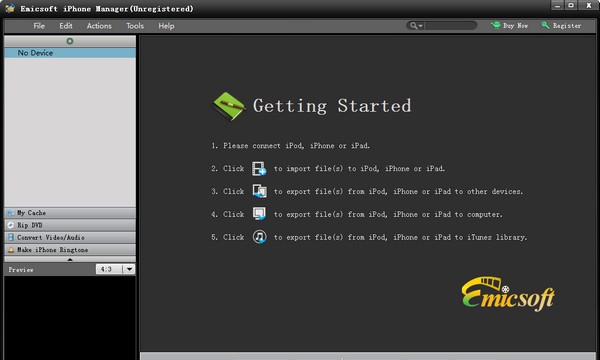Minimize the iPhone Manager window
Screen dimensions: 600x360
[x=557, y=5]
